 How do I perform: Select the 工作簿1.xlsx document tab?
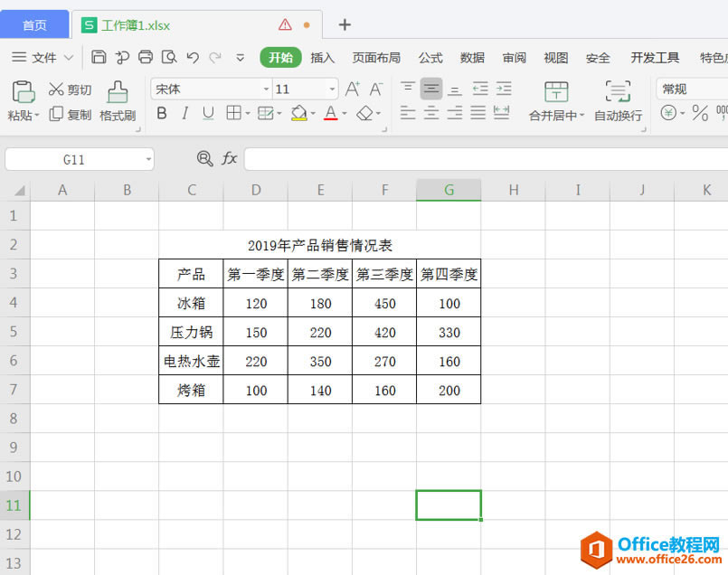pos(196,24)
